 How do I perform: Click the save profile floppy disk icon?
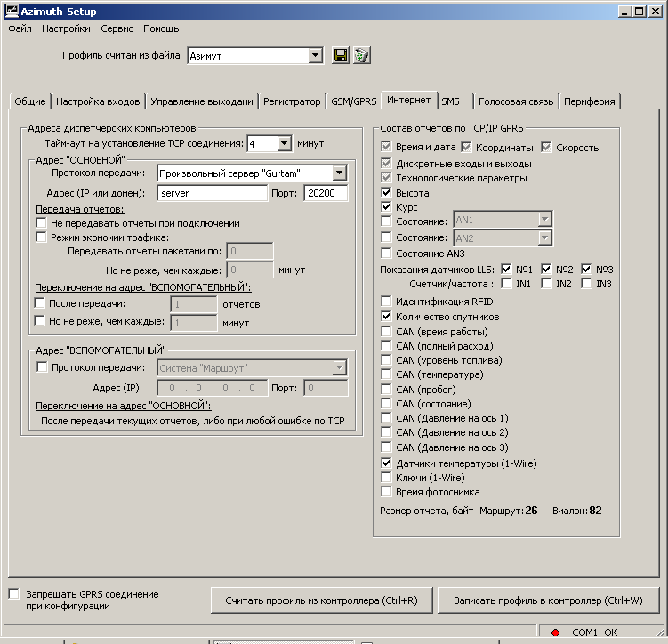click(x=341, y=55)
